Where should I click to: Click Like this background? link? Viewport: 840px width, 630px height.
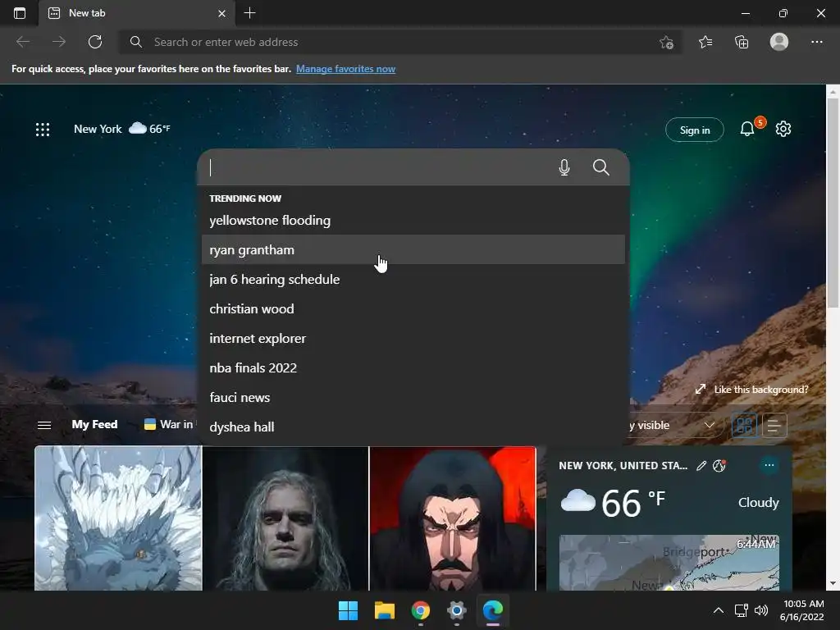click(x=752, y=390)
